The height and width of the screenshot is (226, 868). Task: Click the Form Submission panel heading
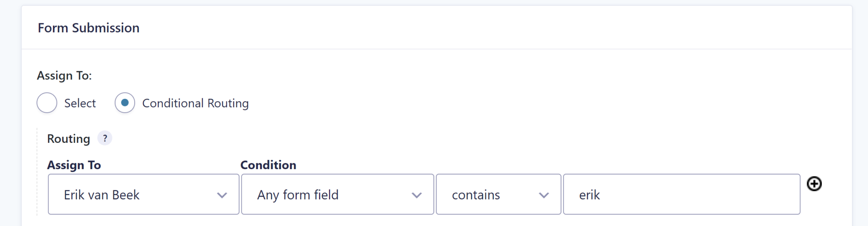[89, 28]
